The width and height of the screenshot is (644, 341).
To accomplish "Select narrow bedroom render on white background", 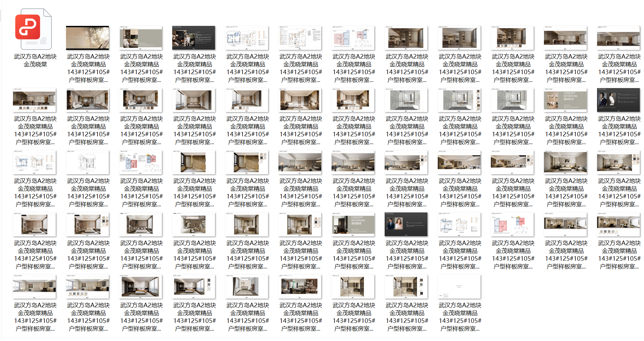I will [x=247, y=287].
